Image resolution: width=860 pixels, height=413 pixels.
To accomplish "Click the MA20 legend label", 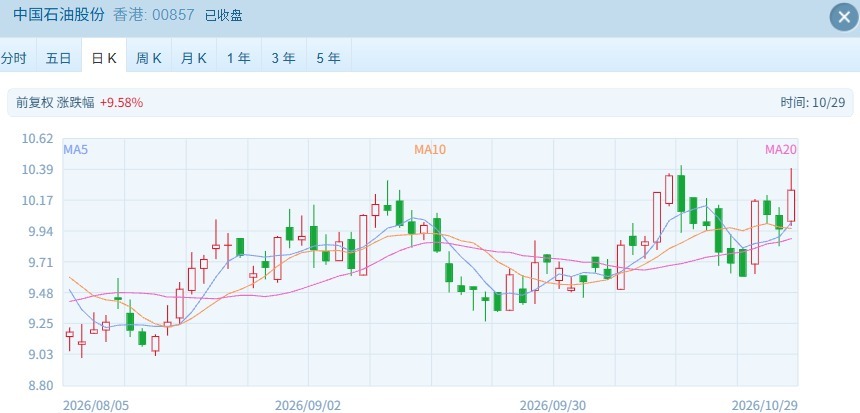I will [x=781, y=150].
